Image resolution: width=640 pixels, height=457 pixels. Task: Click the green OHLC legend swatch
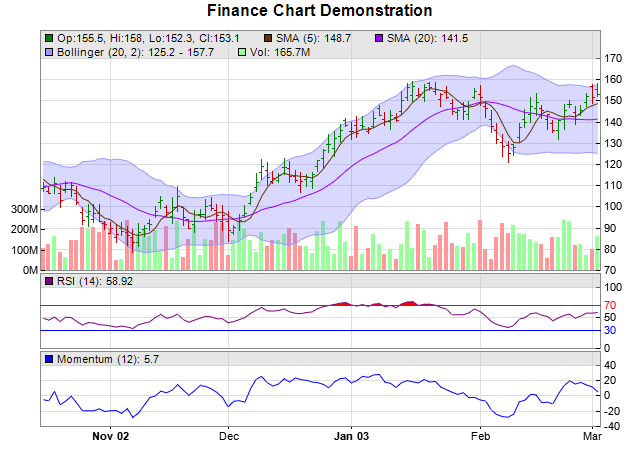pos(48,38)
